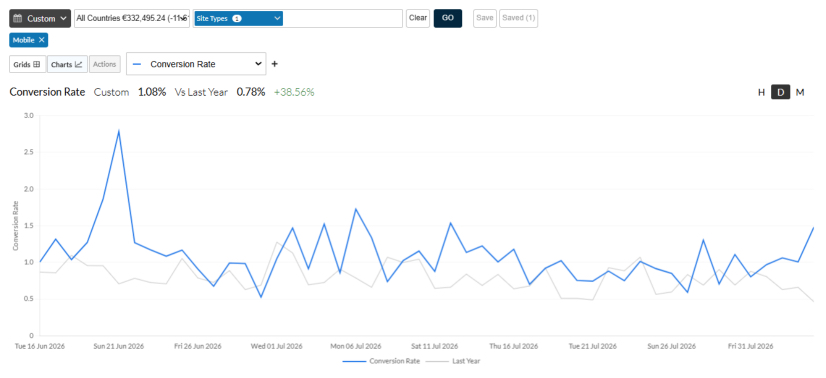Screen dimensions: 826x378
Task: Click the 'Fri 26 Jun 2026' axis label
Action: pos(198,346)
